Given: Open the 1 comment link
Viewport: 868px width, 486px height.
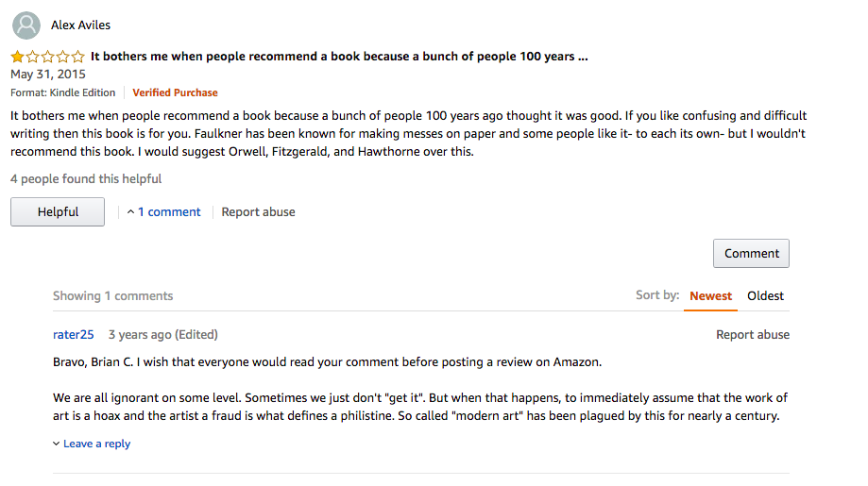Looking at the screenshot, I should (x=169, y=211).
